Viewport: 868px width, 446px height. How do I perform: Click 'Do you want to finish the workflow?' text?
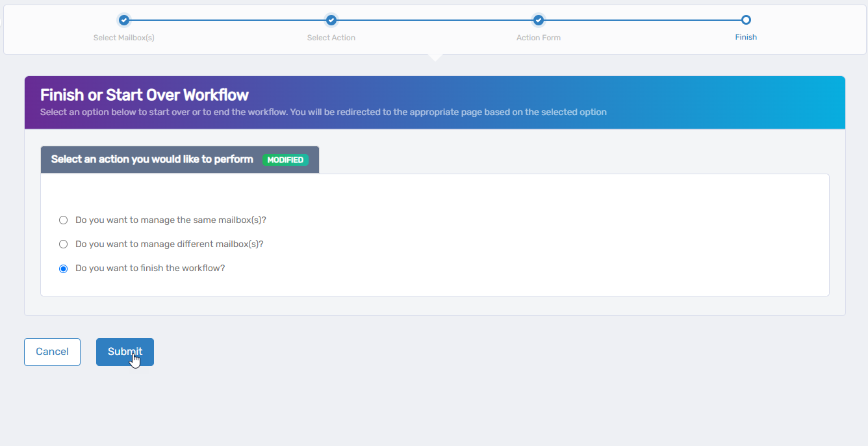(x=150, y=268)
